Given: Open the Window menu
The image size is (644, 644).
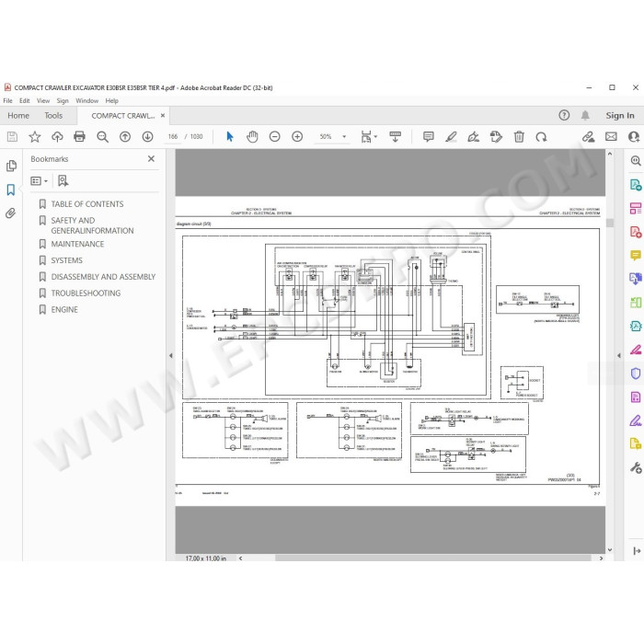Looking at the screenshot, I should tap(86, 100).
